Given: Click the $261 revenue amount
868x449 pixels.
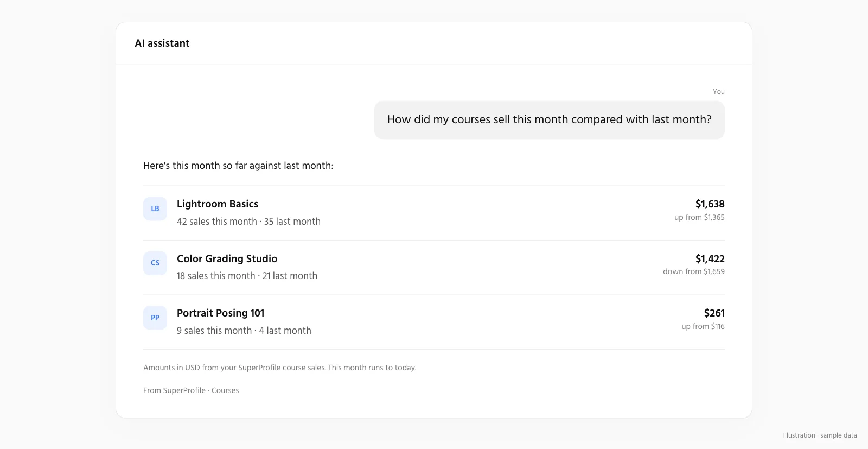Looking at the screenshot, I should (x=714, y=313).
